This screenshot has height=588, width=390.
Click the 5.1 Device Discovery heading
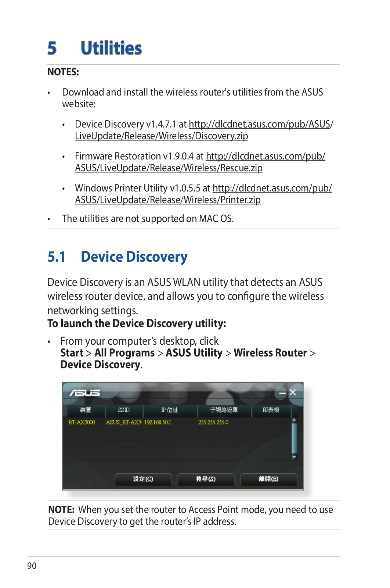pos(118,257)
